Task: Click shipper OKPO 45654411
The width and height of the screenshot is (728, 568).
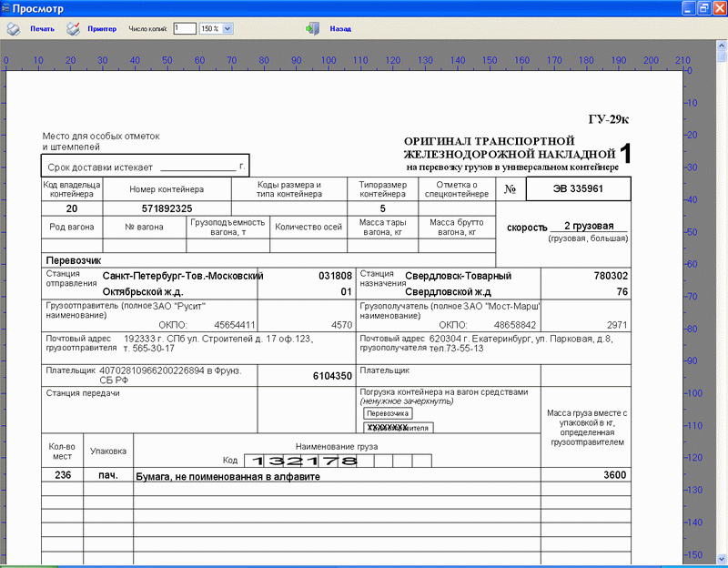Action: (235, 325)
